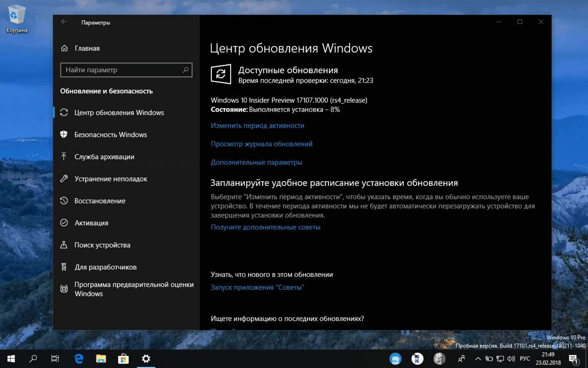Viewport: 588px width, 368px height.
Task: Open Устранение неполадок section
Action: point(126,179)
